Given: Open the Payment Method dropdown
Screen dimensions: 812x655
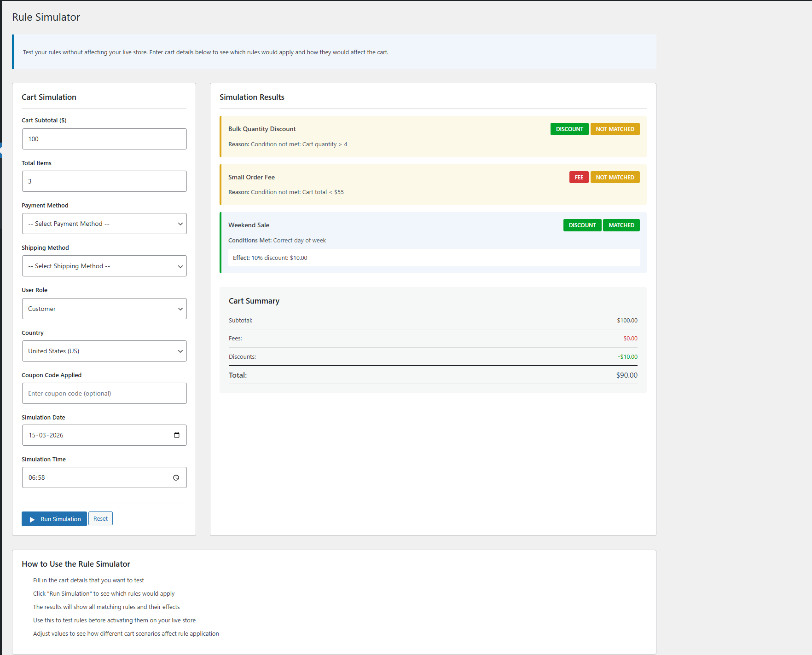Looking at the screenshot, I should pos(104,224).
